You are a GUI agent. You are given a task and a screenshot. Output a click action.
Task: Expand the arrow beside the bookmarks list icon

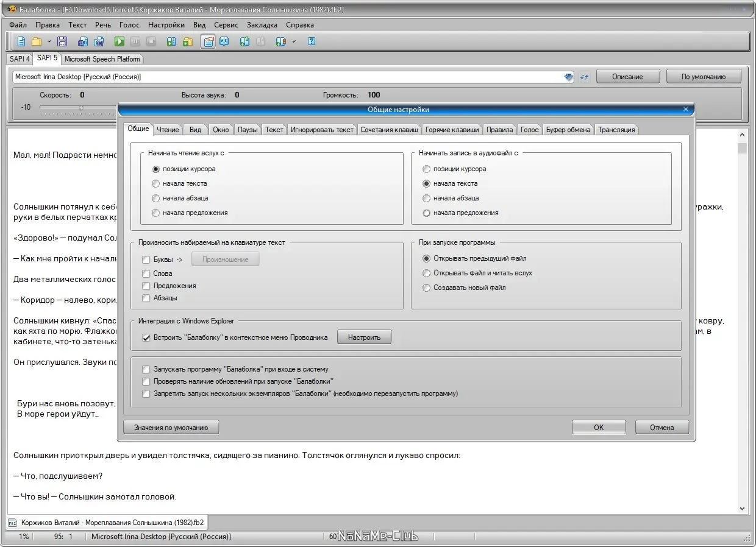[x=293, y=41]
